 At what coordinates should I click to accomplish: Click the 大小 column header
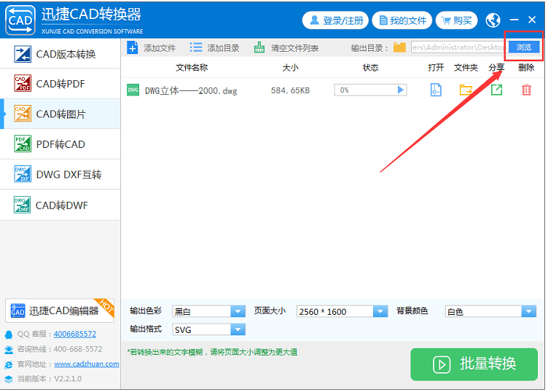pyautogui.click(x=291, y=68)
